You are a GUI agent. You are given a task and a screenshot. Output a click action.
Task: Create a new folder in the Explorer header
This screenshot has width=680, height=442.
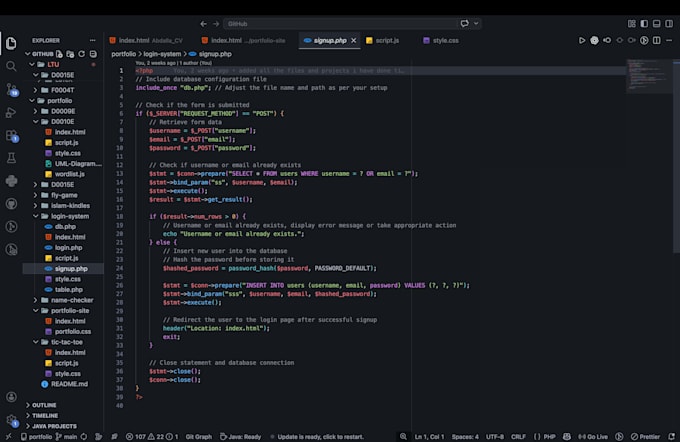tap(70, 54)
